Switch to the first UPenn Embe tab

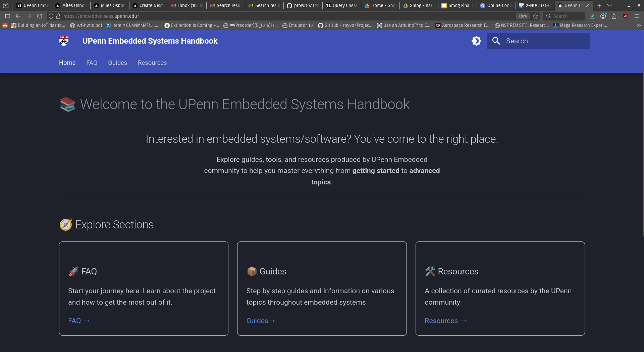[x=33, y=5]
